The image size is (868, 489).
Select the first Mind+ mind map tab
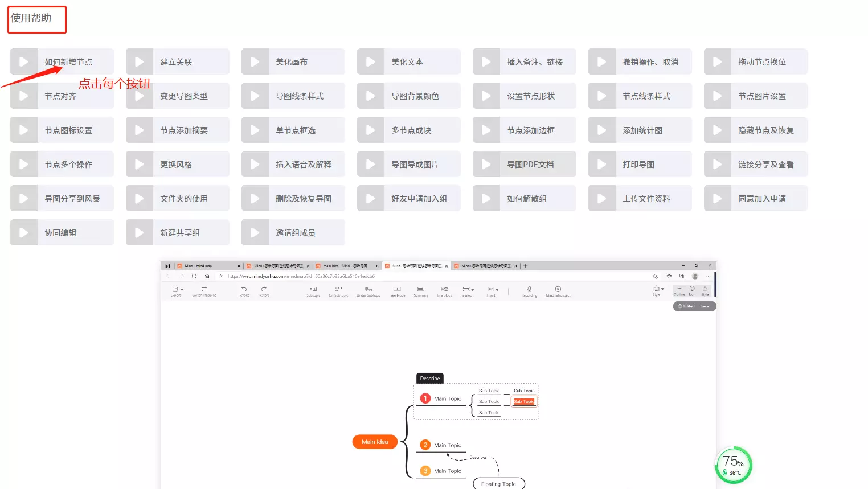pyautogui.click(x=205, y=266)
